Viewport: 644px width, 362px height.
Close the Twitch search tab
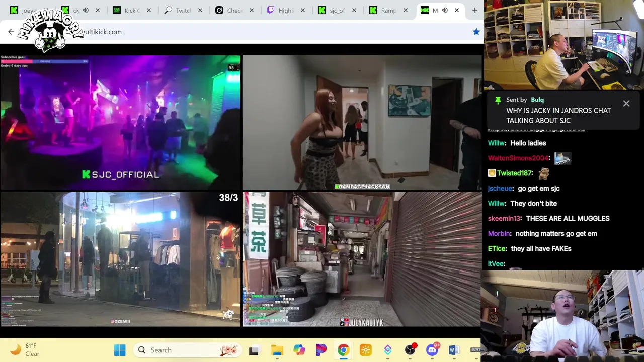pos(200,10)
